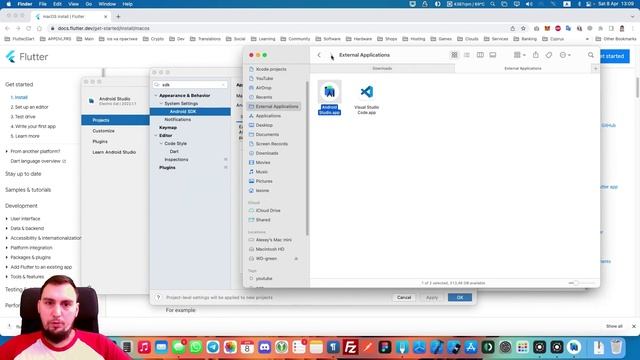Select Applications in the sidebar

pyautogui.click(x=268, y=116)
